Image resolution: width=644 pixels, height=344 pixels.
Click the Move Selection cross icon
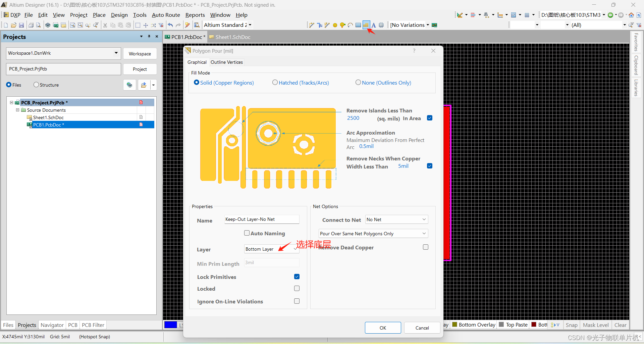pyautogui.click(x=146, y=25)
